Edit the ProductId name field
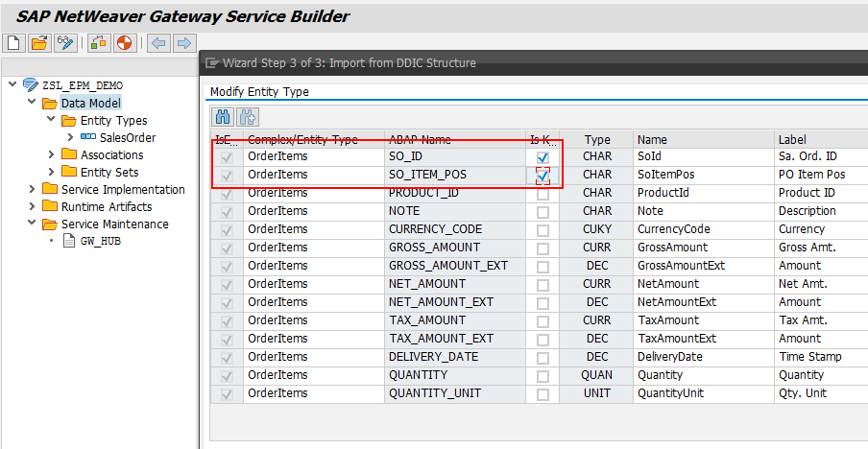This screenshot has width=868, height=449. pyautogui.click(x=704, y=193)
